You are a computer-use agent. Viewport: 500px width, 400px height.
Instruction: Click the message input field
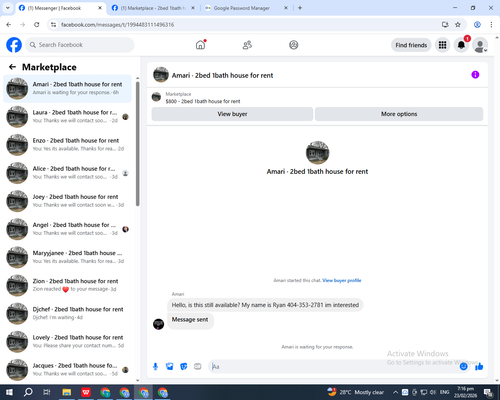point(333,367)
